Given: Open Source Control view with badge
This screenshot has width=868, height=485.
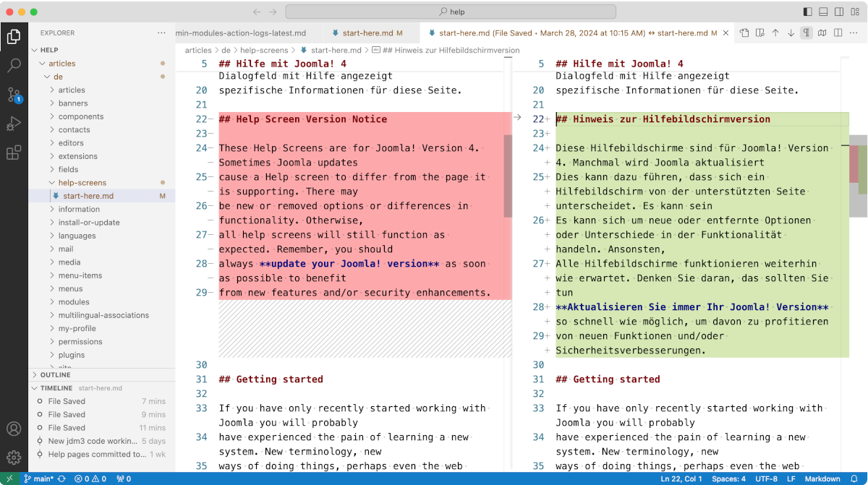Looking at the screenshot, I should click(x=14, y=95).
